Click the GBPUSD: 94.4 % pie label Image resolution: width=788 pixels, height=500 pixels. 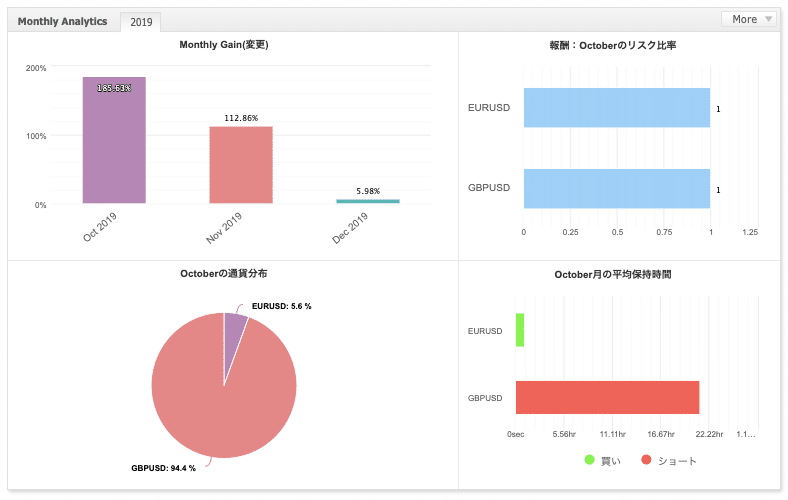[163, 468]
